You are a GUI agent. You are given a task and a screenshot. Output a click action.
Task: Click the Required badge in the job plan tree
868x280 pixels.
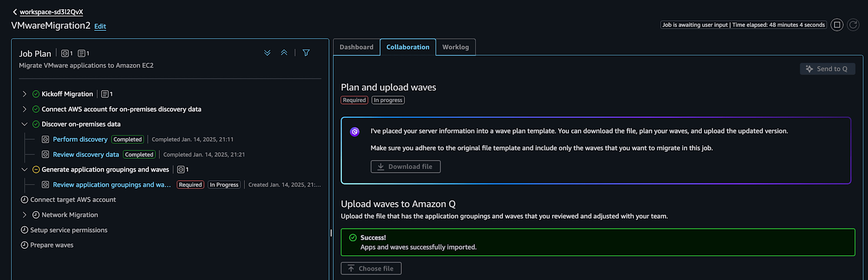tap(191, 185)
